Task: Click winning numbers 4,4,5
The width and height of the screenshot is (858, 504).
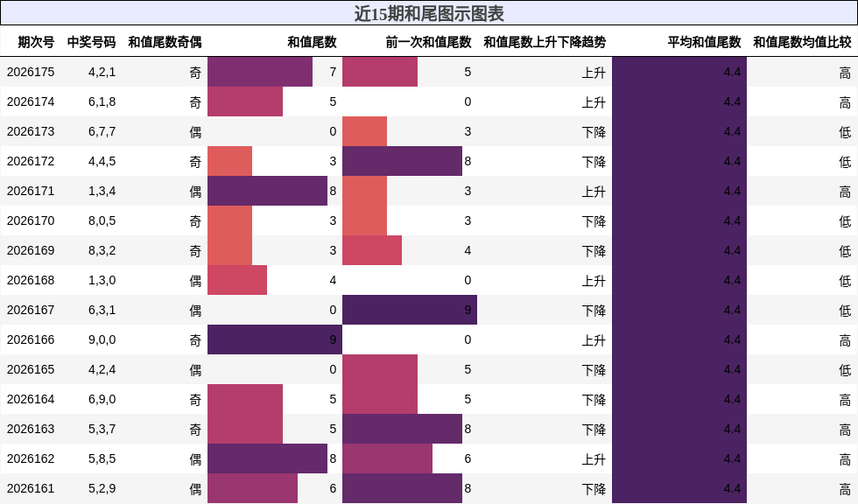Action: pyautogui.click(x=102, y=161)
